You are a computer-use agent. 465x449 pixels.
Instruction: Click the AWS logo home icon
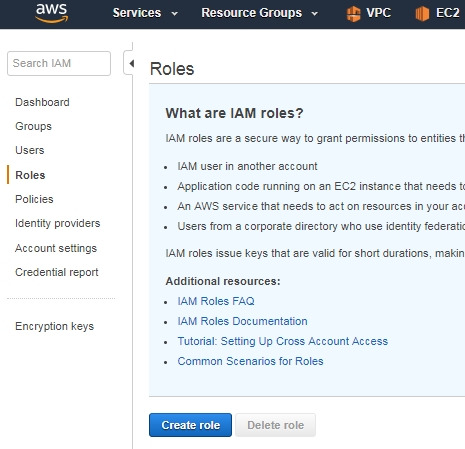click(52, 13)
